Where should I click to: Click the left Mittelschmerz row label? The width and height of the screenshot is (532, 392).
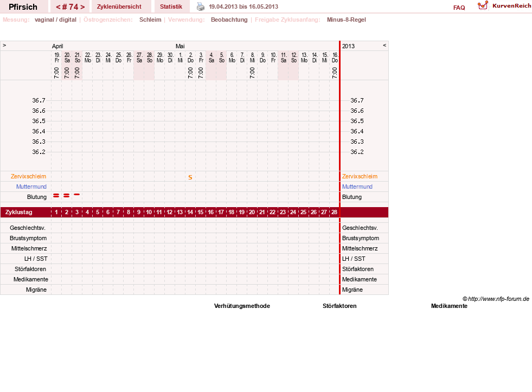pos(29,248)
